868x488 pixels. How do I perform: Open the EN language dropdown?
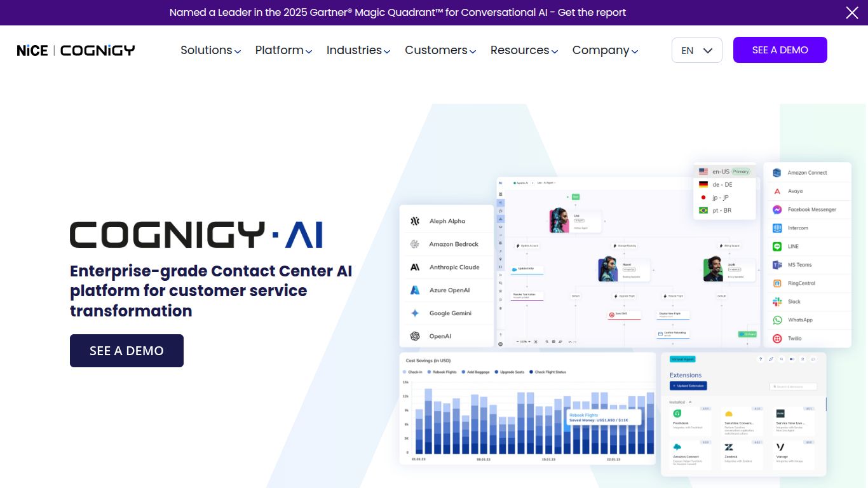[x=696, y=50]
